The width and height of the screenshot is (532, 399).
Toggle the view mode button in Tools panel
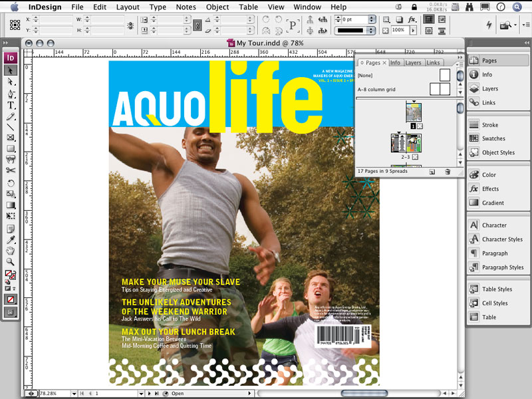pos(11,312)
